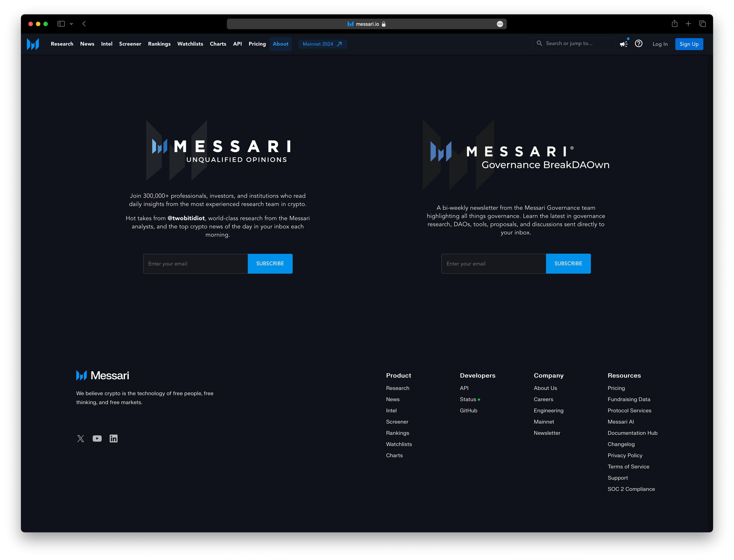734x560 pixels.
Task: Open the Status link in footer
Action: click(468, 400)
